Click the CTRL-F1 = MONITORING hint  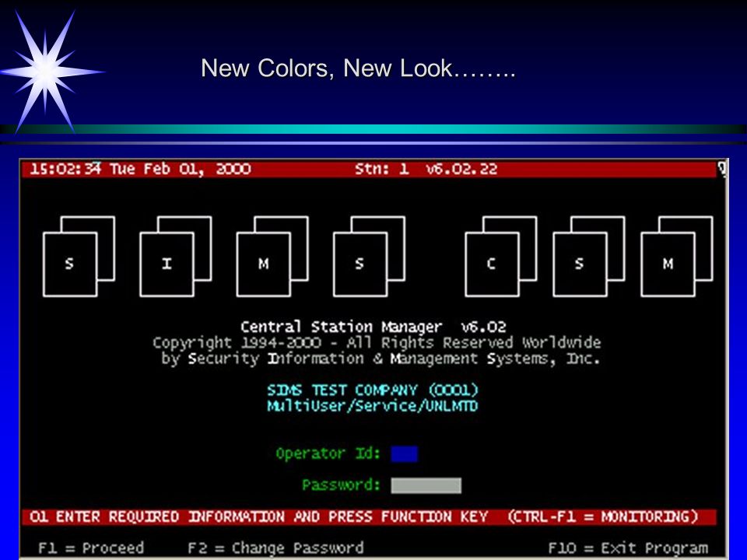tap(602, 516)
